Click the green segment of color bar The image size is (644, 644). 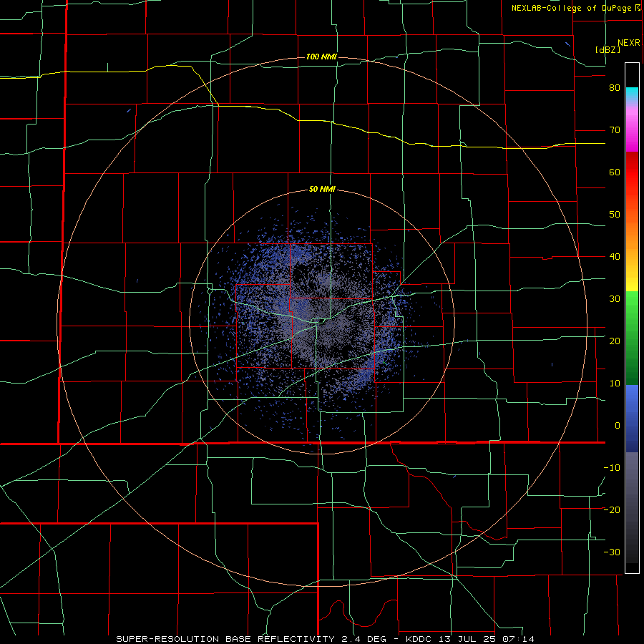pos(632,338)
